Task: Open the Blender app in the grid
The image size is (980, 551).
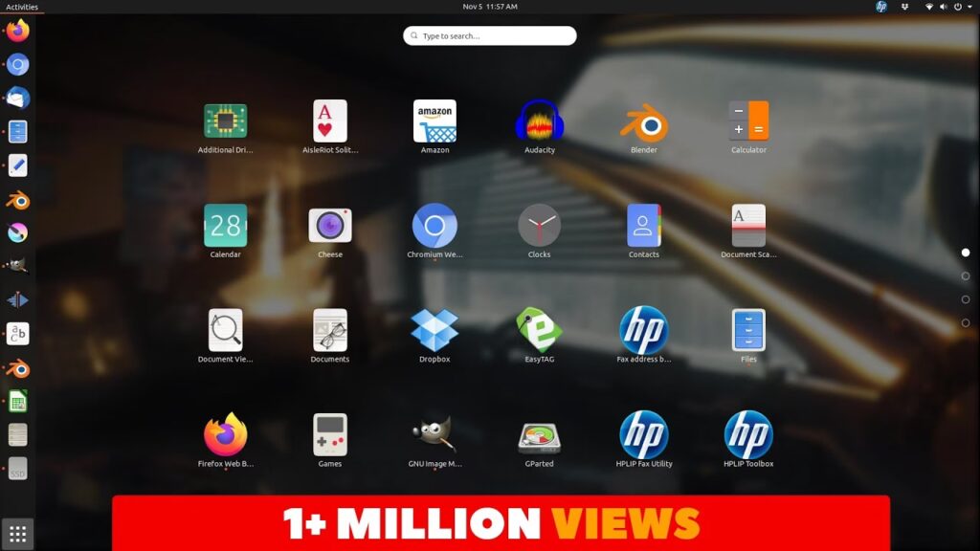Action: click(644, 121)
